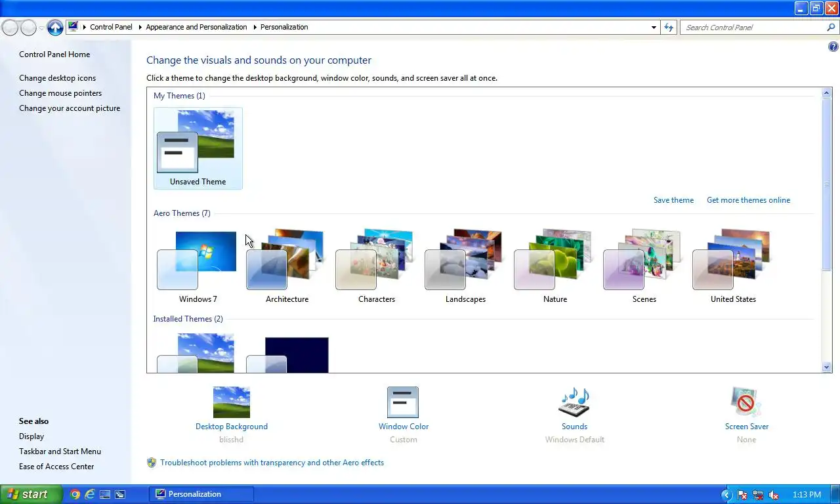
Task: Click Show Desktop quick launch icon
Action: [x=105, y=494]
